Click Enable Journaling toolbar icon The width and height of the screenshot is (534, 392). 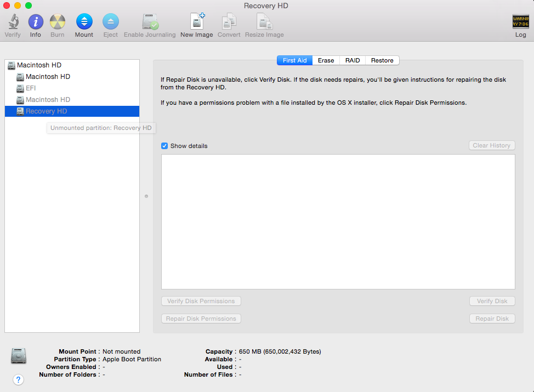coord(150,22)
